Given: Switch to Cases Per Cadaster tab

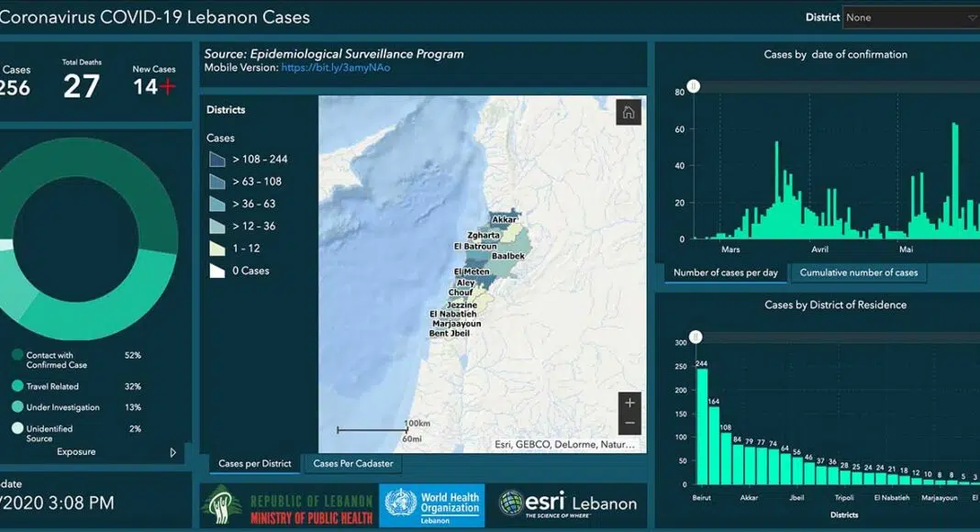Looking at the screenshot, I should click(x=353, y=464).
